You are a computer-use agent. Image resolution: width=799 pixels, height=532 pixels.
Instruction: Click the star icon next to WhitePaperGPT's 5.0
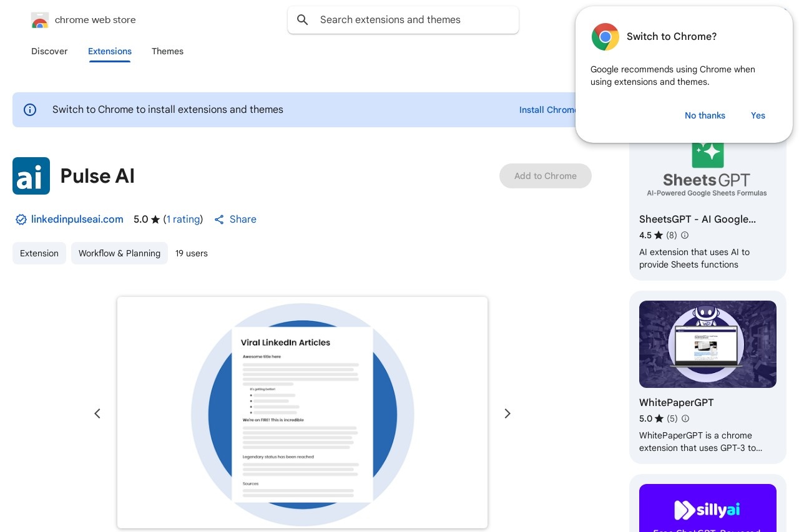click(659, 419)
